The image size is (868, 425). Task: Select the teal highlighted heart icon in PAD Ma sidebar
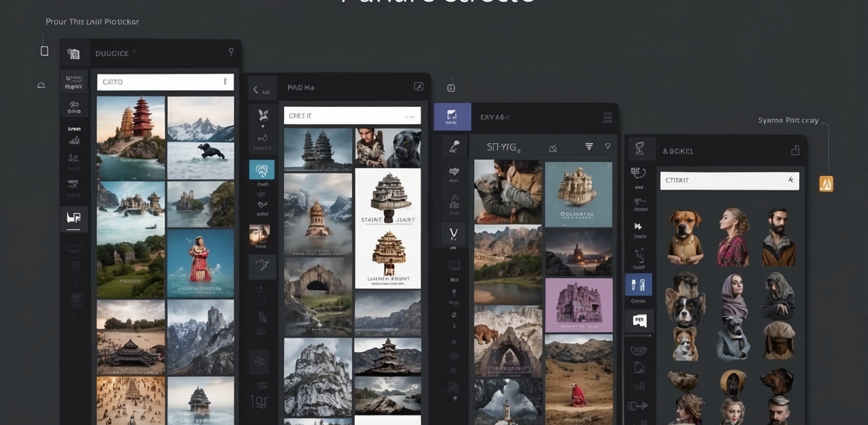[262, 169]
